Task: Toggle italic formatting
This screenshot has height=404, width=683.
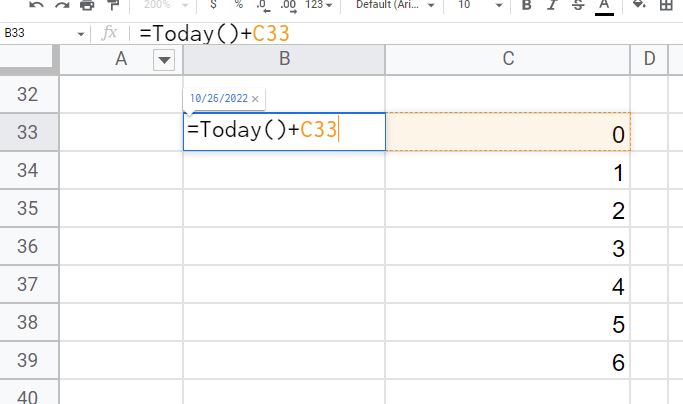Action: [x=552, y=5]
